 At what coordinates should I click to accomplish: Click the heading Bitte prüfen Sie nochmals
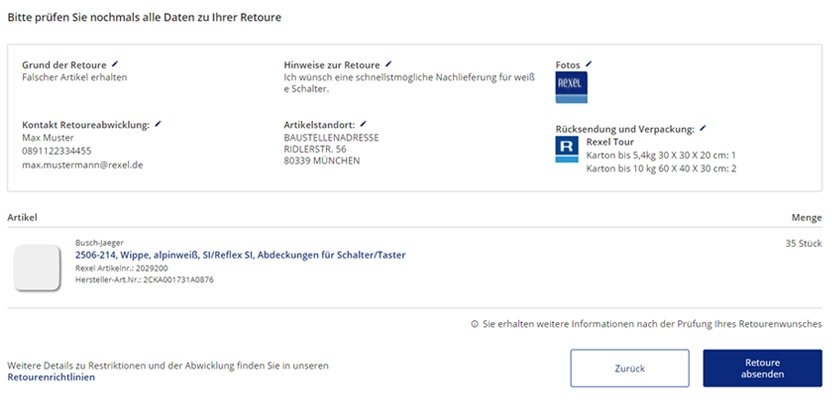tap(144, 18)
